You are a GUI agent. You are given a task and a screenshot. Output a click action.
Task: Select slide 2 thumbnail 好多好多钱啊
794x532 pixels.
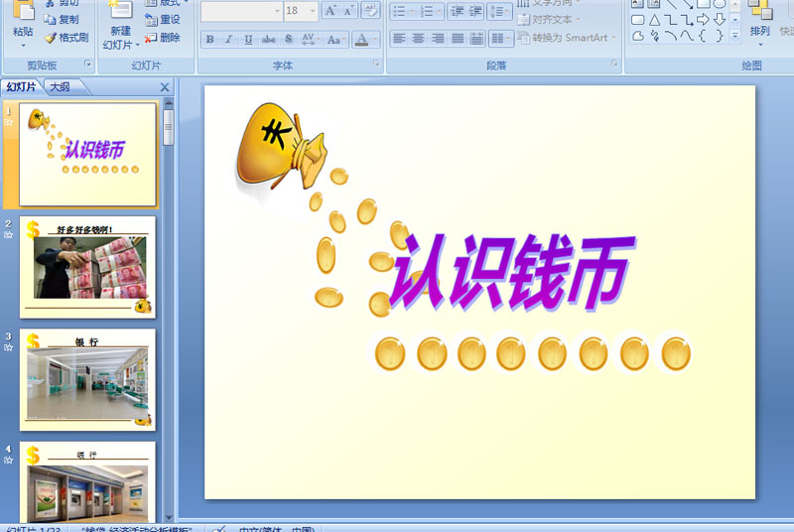pos(87,267)
